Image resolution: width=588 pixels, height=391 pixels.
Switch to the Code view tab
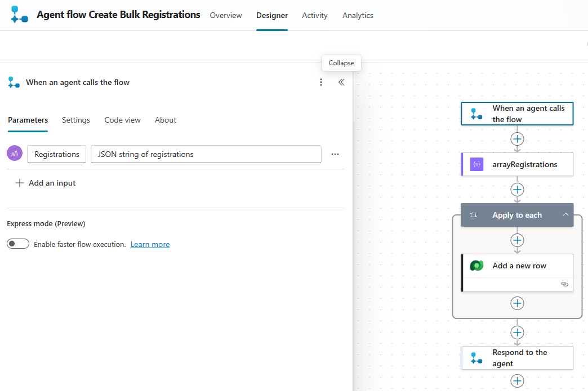click(x=122, y=120)
